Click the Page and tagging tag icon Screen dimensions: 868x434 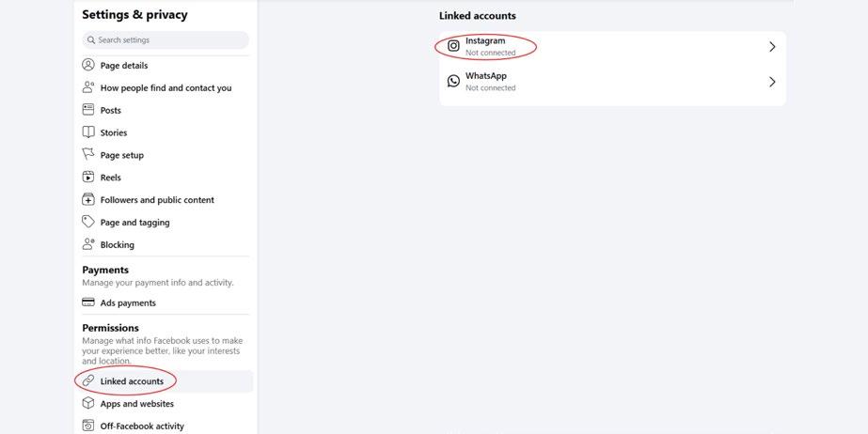[88, 222]
